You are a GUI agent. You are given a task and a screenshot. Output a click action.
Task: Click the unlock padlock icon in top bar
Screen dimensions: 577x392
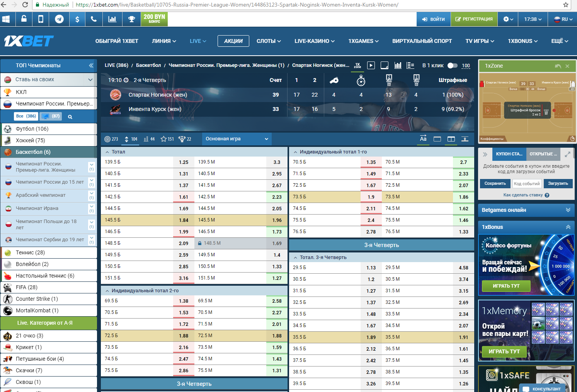pyautogui.click(x=24, y=19)
